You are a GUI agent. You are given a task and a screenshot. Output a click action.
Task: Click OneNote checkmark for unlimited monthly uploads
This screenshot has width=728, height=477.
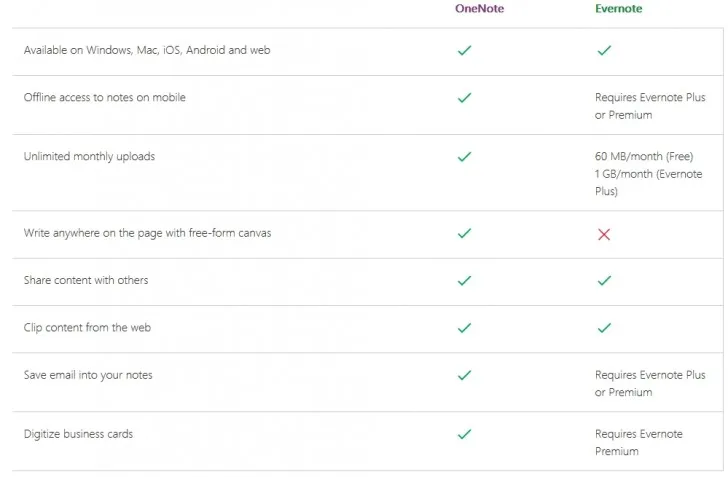coord(464,157)
